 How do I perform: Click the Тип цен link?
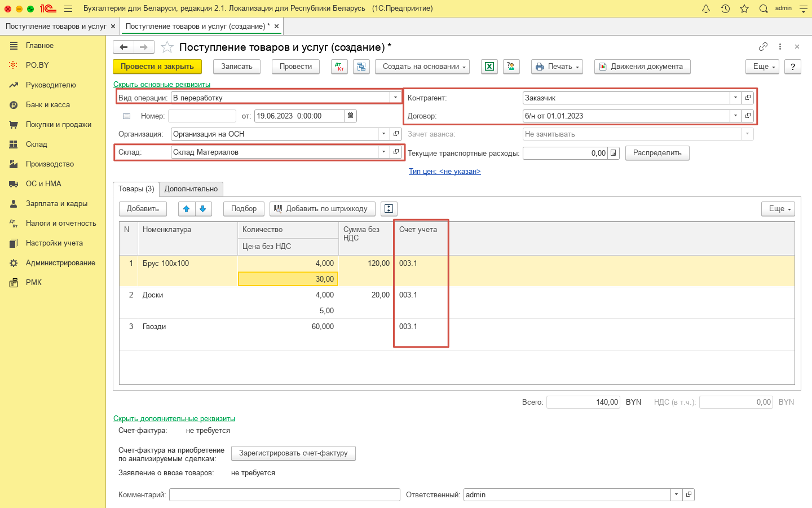pyautogui.click(x=444, y=171)
